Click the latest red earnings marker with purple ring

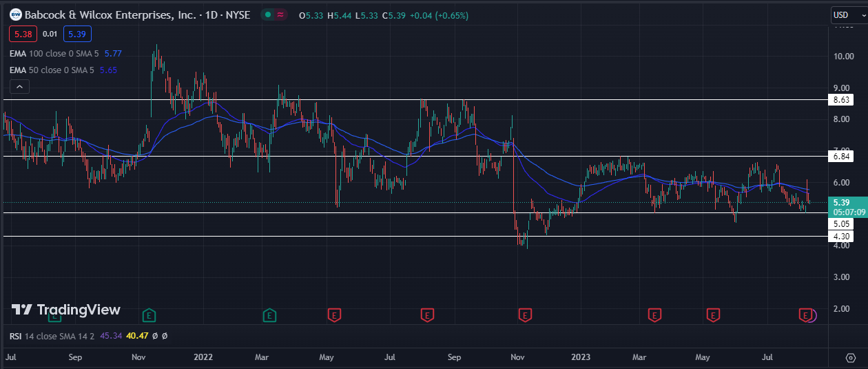pyautogui.click(x=806, y=315)
